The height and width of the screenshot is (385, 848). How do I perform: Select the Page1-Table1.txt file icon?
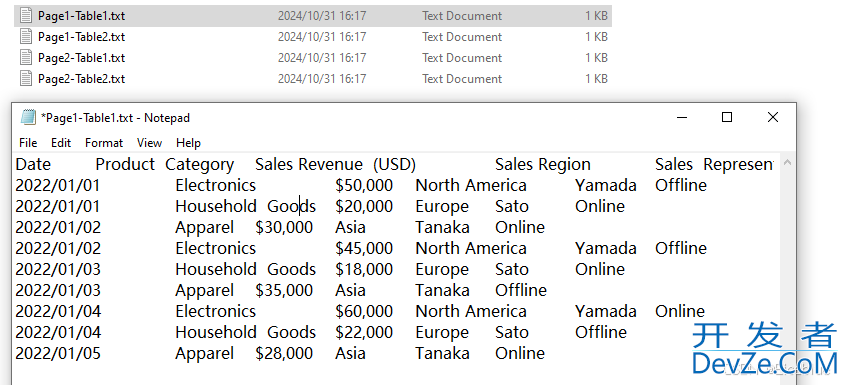(x=26, y=16)
